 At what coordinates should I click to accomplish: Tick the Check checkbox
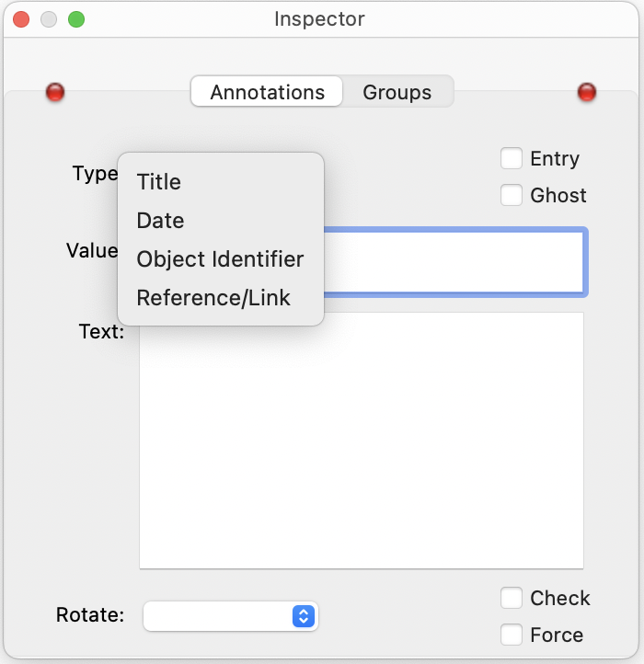pyautogui.click(x=512, y=599)
